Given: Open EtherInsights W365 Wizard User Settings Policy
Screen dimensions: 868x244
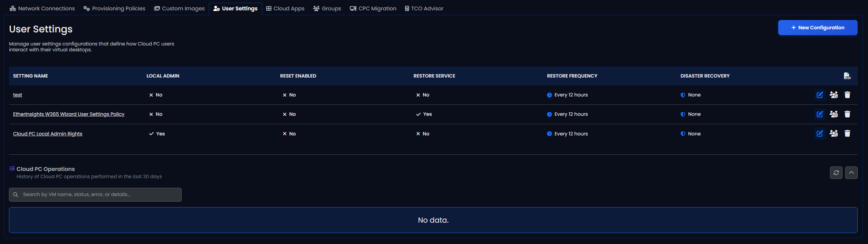Looking at the screenshot, I should [69, 114].
